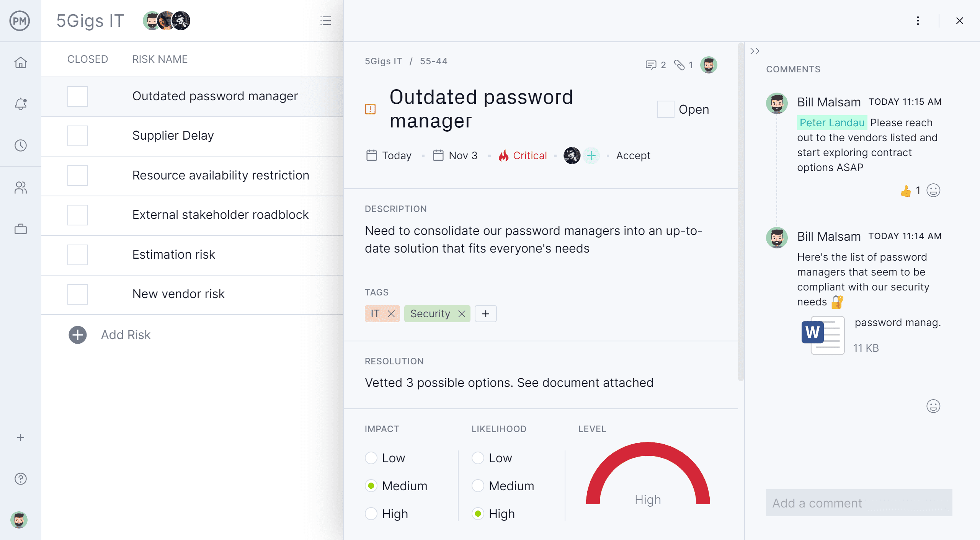Expand the add new workspace plus button
The width and height of the screenshot is (980, 540).
tap(21, 437)
